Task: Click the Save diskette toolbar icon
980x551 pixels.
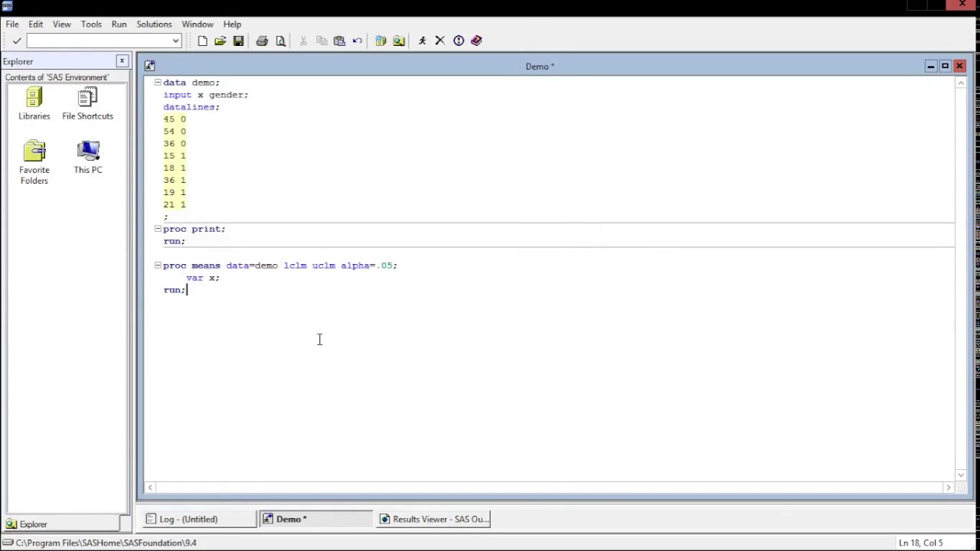Action: tap(239, 41)
